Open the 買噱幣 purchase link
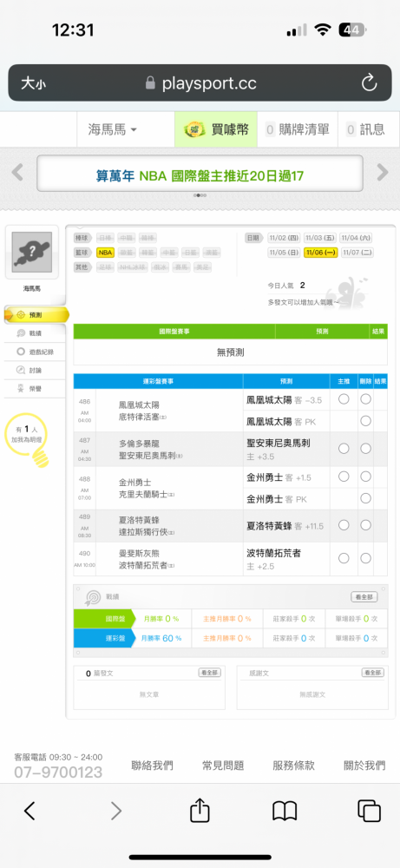Viewport: 400px width, 868px height. click(x=216, y=129)
